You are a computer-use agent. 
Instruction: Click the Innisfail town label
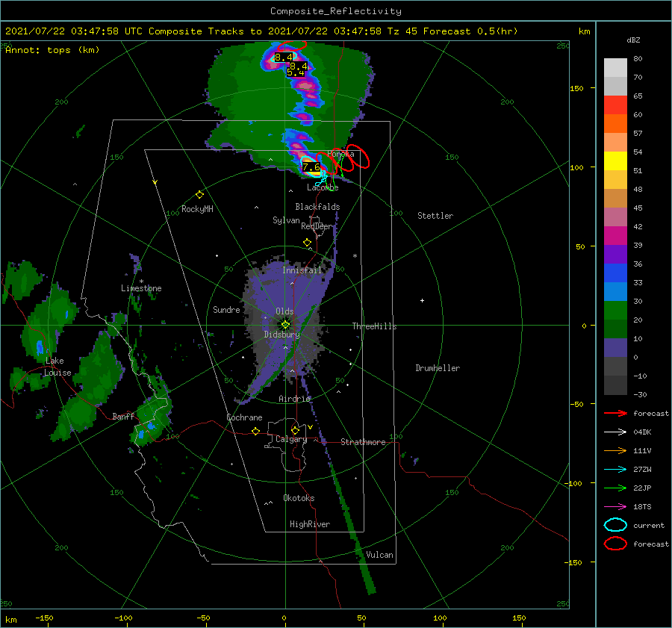click(x=302, y=270)
